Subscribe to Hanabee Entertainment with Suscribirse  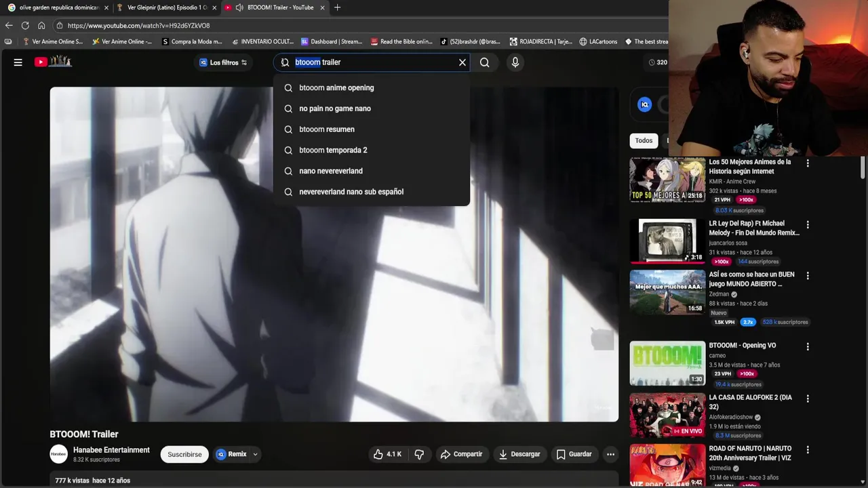(x=184, y=454)
